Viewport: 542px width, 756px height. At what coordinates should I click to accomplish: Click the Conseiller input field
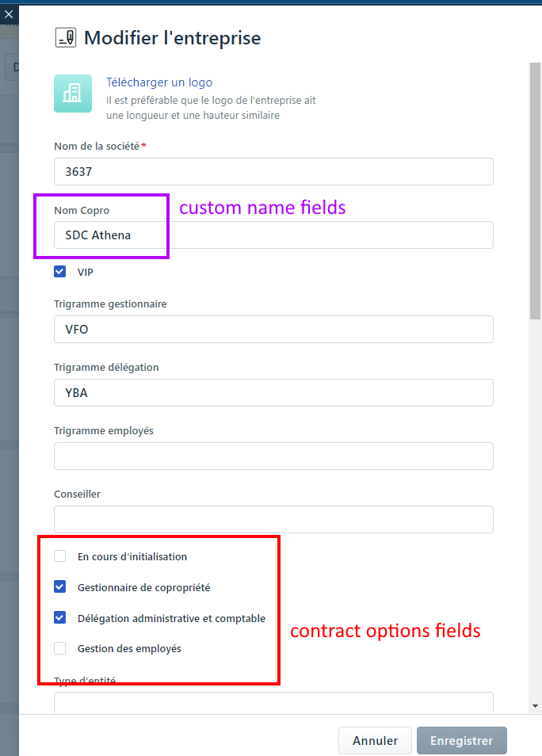pos(273,519)
